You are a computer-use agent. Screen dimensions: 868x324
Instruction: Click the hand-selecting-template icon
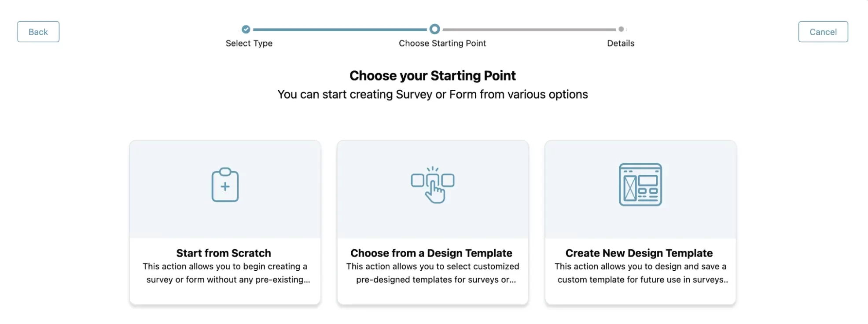[433, 185]
